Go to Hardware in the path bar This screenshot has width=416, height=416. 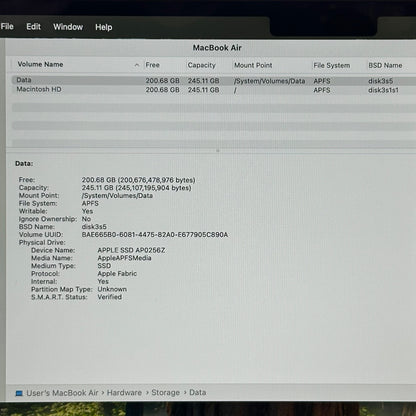[124, 393]
